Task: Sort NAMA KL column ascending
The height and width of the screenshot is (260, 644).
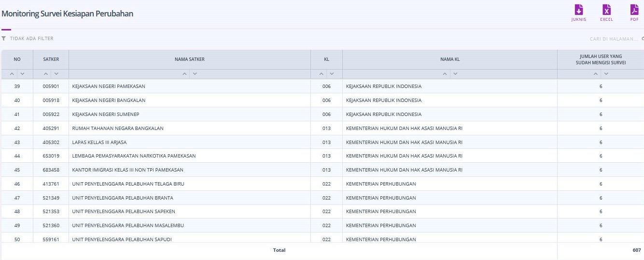Action: pos(445,74)
